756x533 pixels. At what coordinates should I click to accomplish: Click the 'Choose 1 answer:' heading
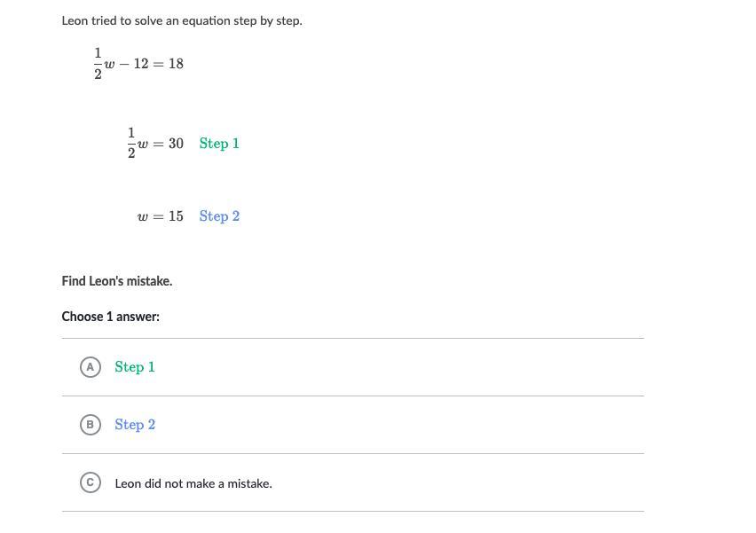tap(110, 317)
